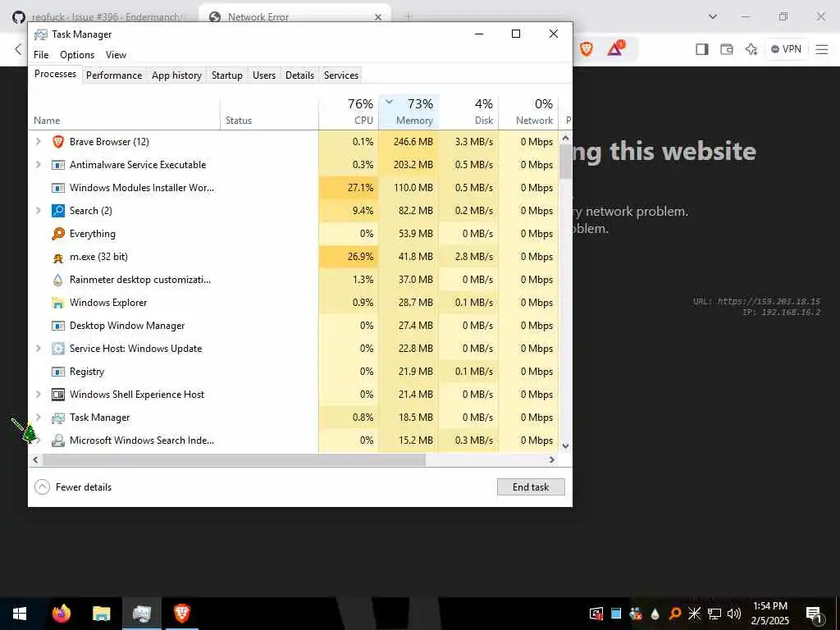Open Brave Rewards triangle icon
Screen dimensions: 840x630
click(615, 48)
